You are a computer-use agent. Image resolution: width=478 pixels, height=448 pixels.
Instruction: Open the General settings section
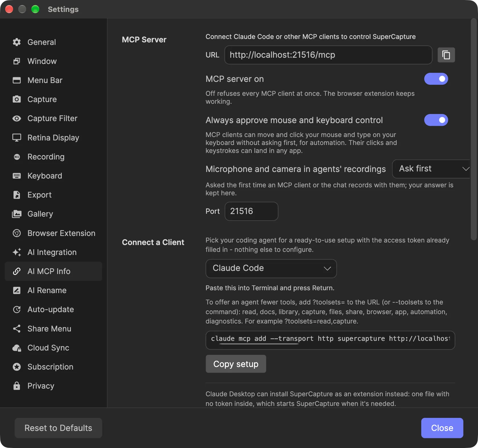(53, 42)
